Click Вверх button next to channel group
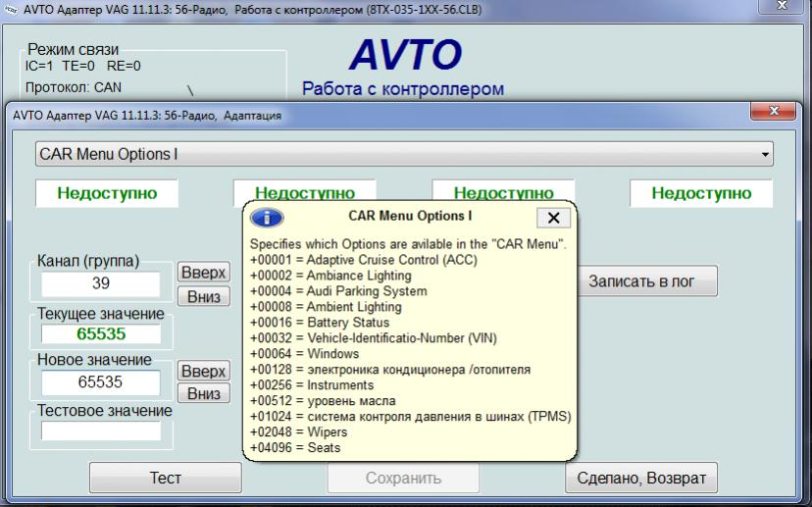Image resolution: width=812 pixels, height=507 pixels. pyautogui.click(x=204, y=272)
